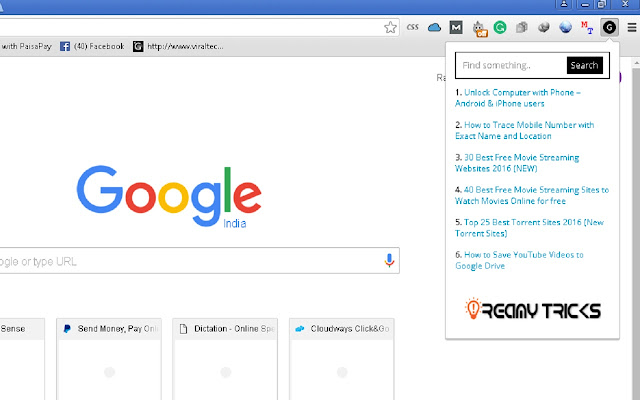Click the user profile button in title bar
The image size is (640, 400).
tap(564, 4)
